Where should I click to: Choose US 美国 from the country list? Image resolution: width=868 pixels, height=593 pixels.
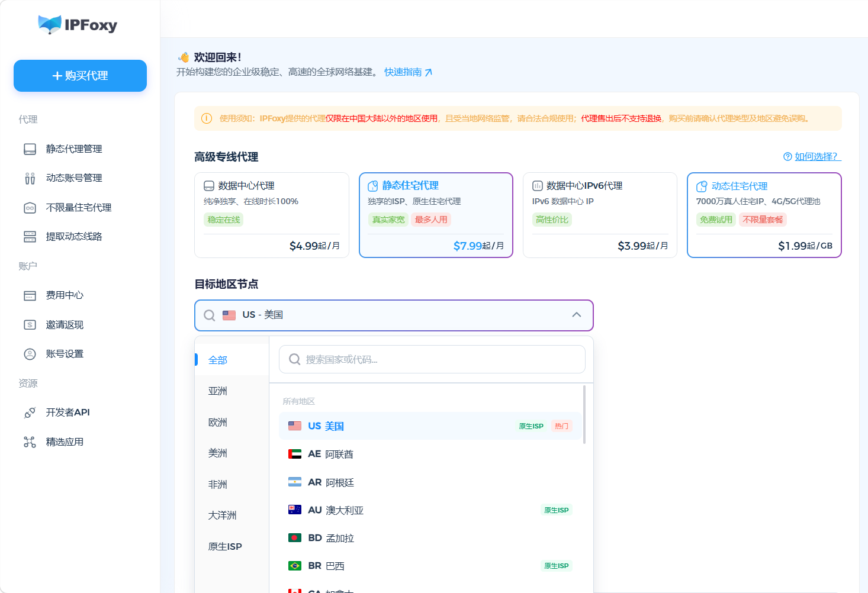430,426
